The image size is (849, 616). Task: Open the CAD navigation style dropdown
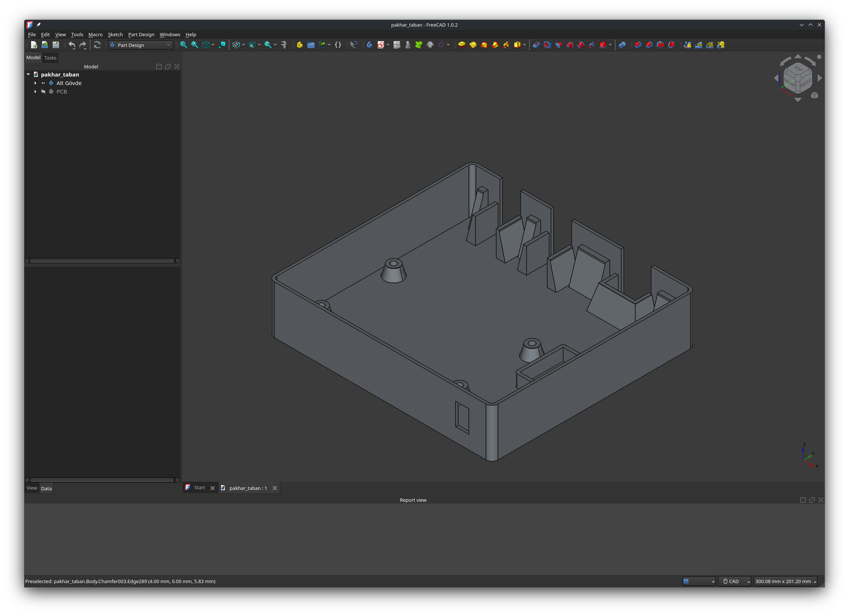734,581
